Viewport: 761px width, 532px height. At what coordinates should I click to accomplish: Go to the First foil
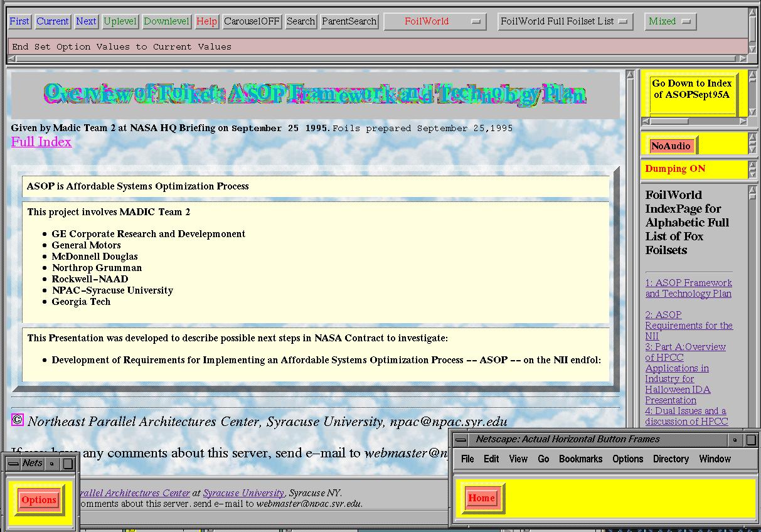pyautogui.click(x=19, y=21)
